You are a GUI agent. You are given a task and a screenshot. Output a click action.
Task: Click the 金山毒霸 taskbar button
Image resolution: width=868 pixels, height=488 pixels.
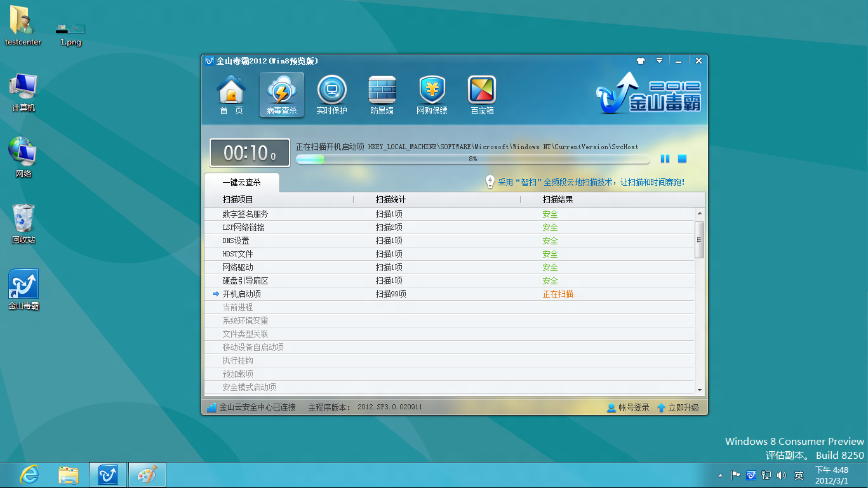[108, 475]
